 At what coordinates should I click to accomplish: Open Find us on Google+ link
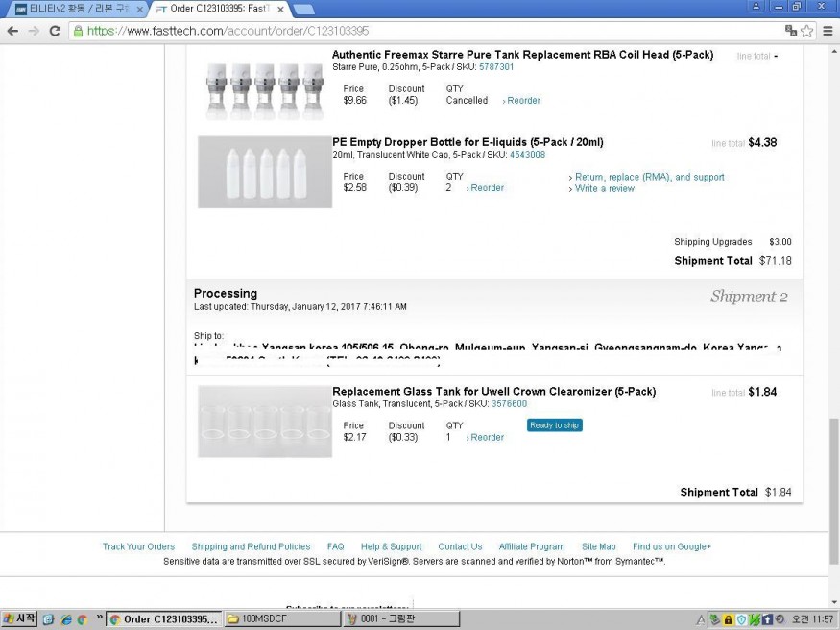(x=672, y=546)
